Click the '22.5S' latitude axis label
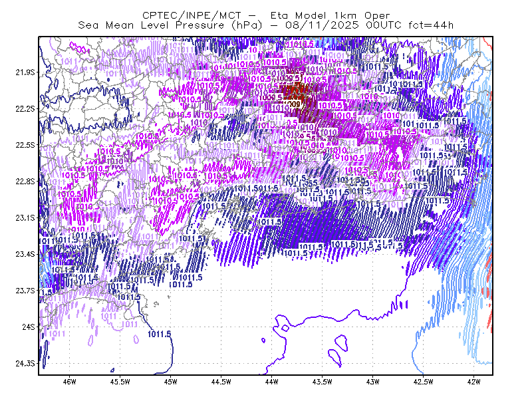 (x=25, y=145)
